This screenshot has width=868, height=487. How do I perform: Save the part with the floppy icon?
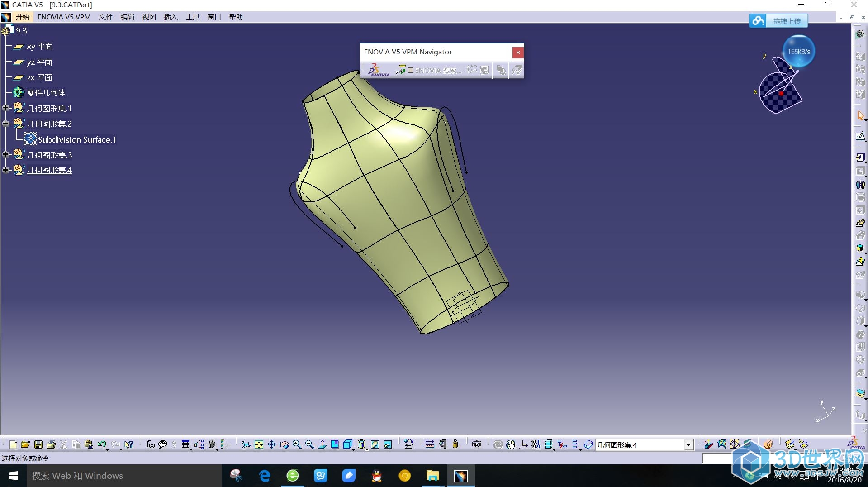pyautogui.click(x=38, y=444)
